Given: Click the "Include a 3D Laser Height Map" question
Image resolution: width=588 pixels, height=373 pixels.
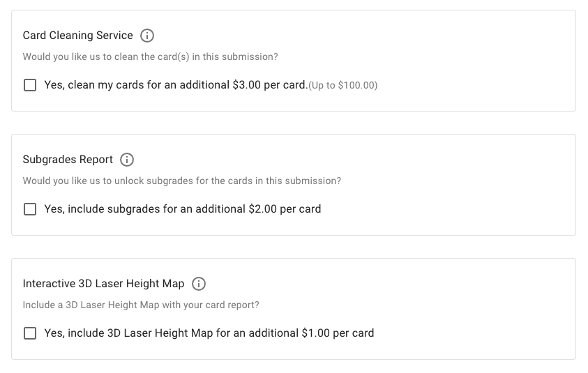Looking at the screenshot, I should (x=141, y=305).
